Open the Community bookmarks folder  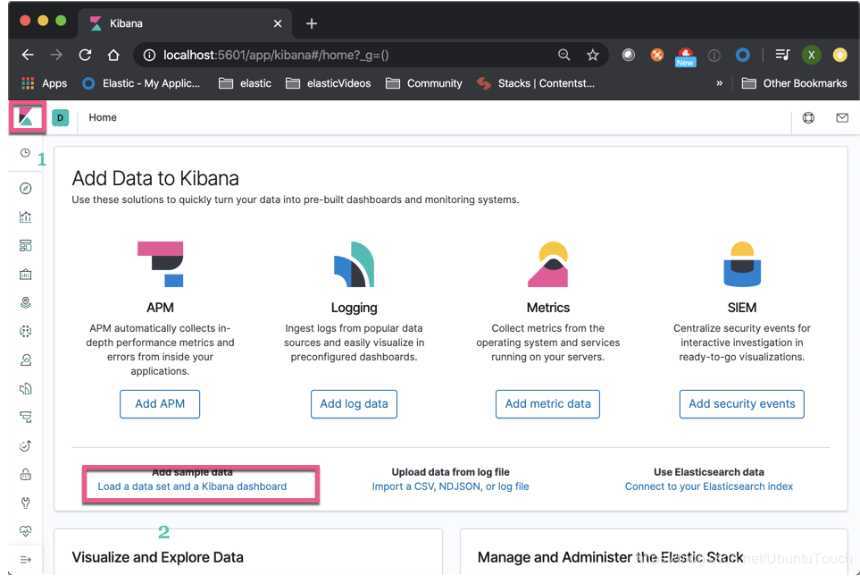click(x=423, y=83)
